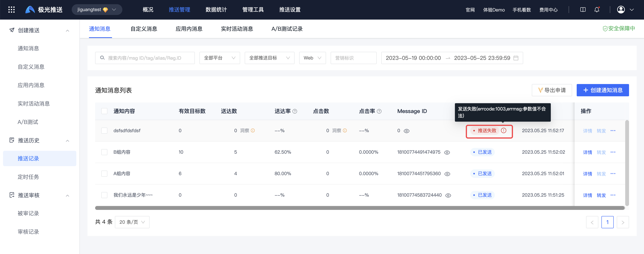Open the notifications bell
The width and height of the screenshot is (644, 254).
[597, 10]
